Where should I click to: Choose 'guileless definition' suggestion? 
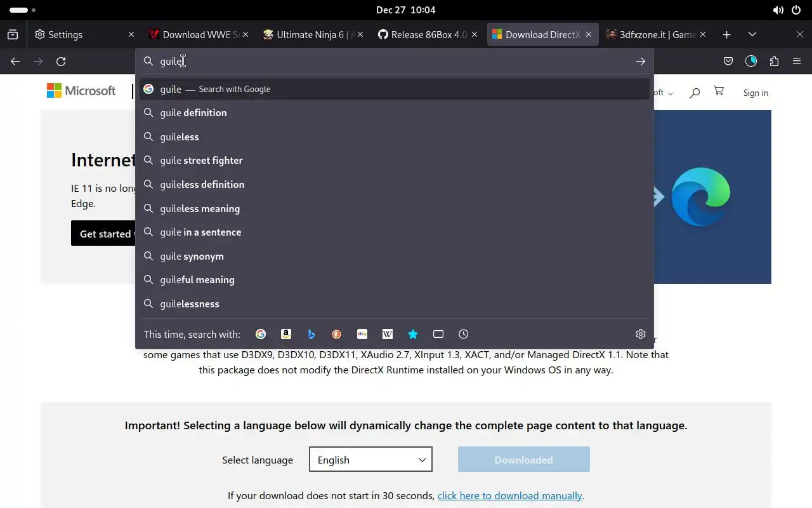point(395,184)
